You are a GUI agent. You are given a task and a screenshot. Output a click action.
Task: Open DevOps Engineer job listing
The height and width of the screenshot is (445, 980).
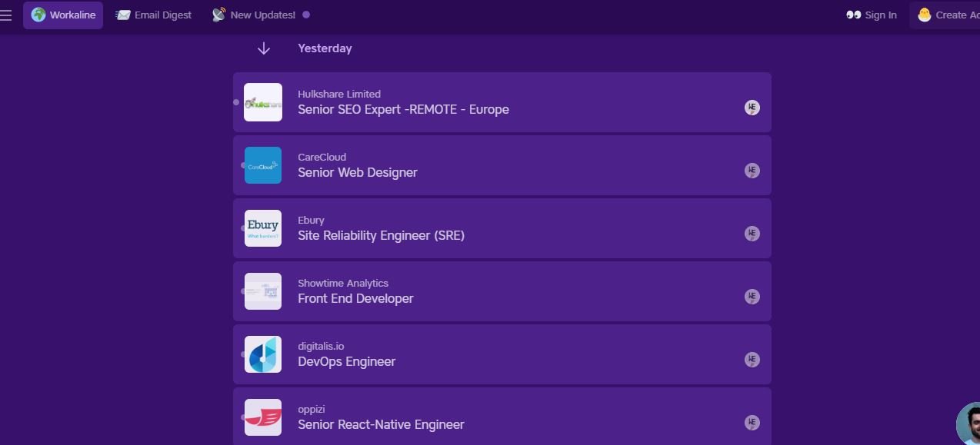coord(346,362)
